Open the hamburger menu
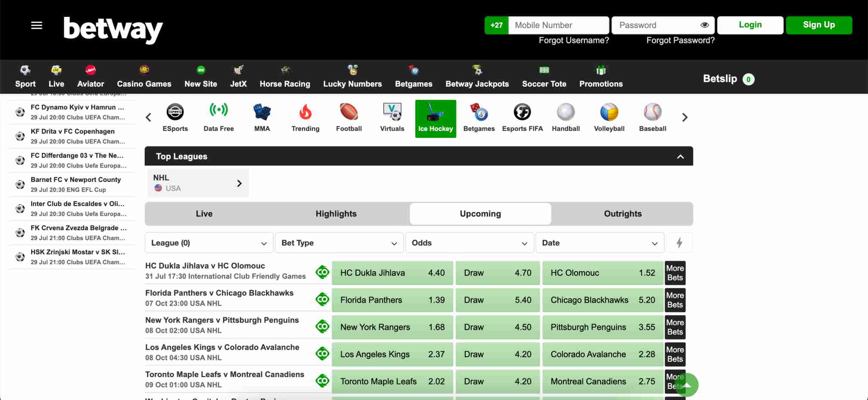This screenshot has width=868, height=400. [x=37, y=25]
